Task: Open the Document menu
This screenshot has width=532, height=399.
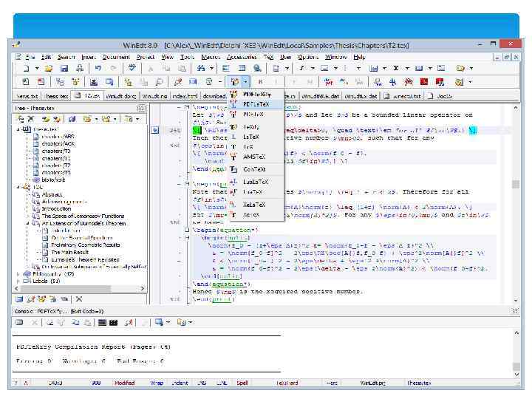Action: 116,57
